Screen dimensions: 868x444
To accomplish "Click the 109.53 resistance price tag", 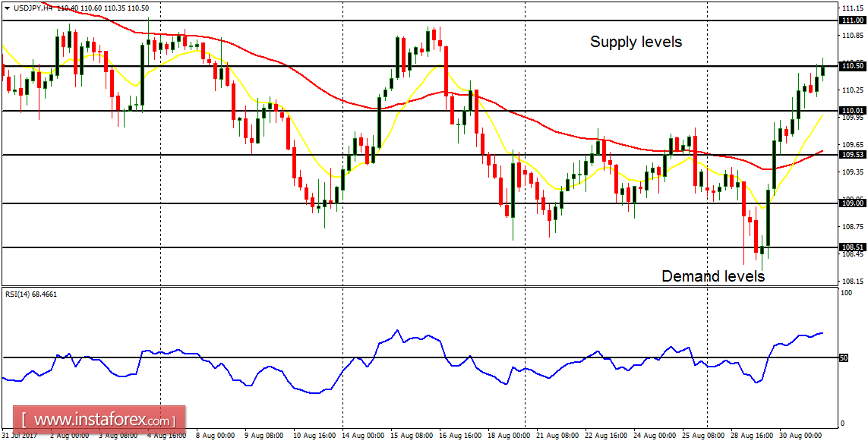I will [x=851, y=155].
